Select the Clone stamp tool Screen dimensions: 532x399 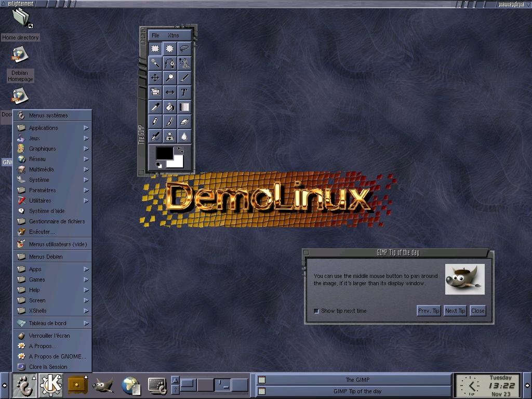click(x=170, y=136)
